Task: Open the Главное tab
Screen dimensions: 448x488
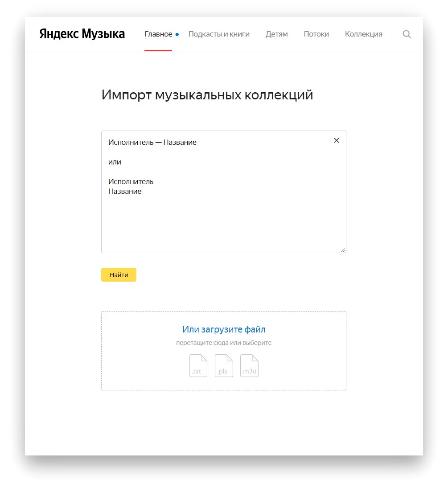Action: coord(158,34)
